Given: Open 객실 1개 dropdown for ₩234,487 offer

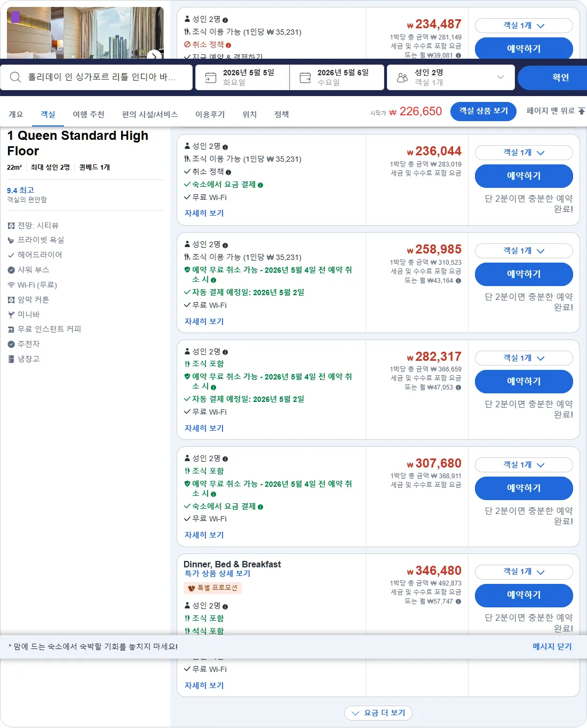Looking at the screenshot, I should click(x=524, y=26).
